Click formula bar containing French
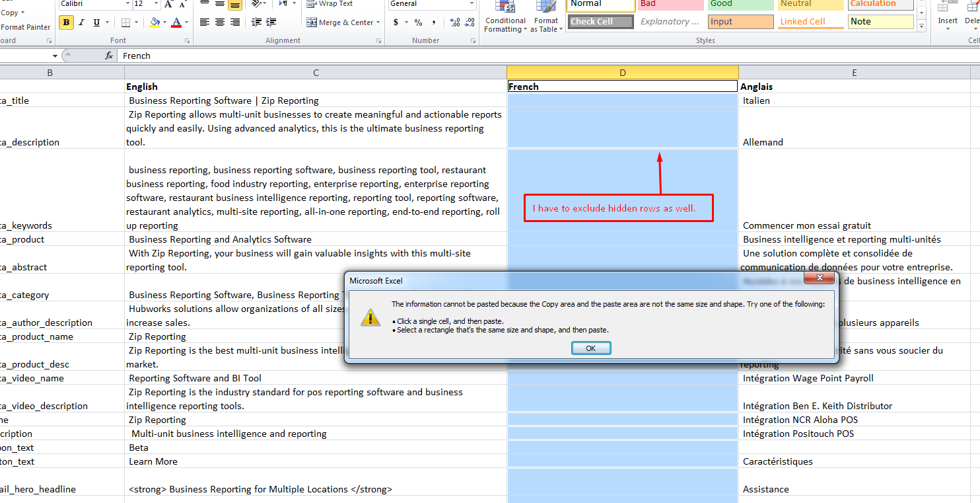 coord(548,56)
